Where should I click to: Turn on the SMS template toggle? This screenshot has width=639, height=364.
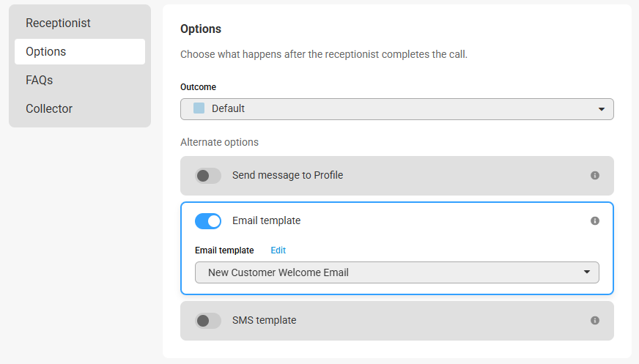pyautogui.click(x=208, y=321)
